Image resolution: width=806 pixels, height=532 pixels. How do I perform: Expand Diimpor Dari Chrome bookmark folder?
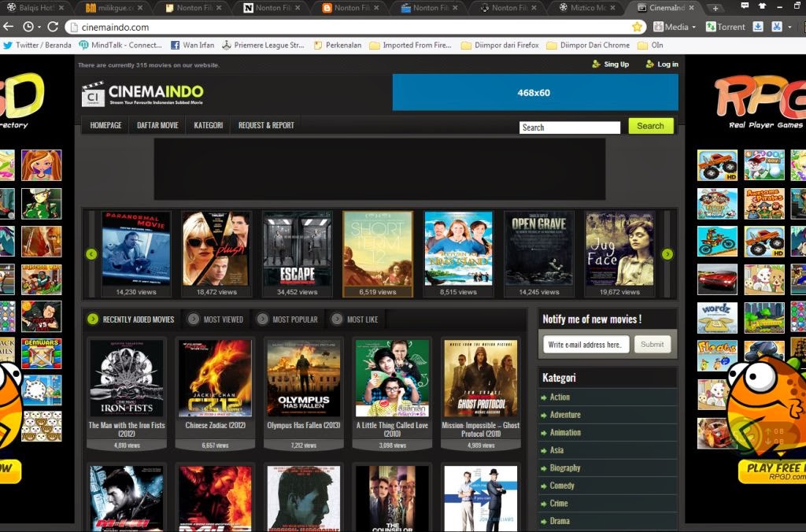pos(588,45)
